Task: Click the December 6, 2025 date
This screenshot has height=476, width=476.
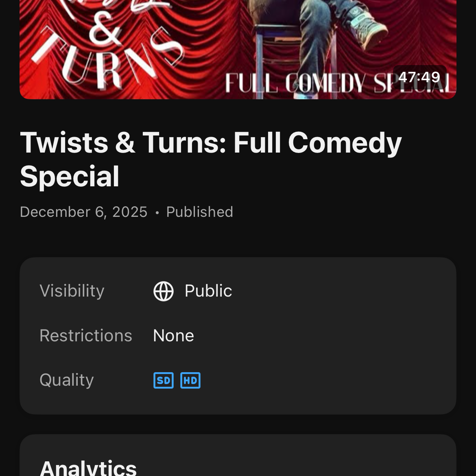Action: pyautogui.click(x=83, y=212)
